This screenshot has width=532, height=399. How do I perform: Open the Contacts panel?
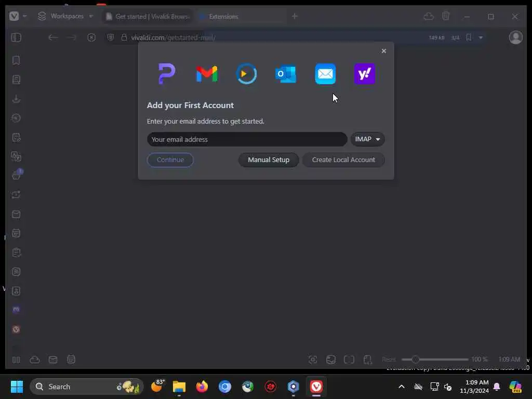[x=16, y=291]
